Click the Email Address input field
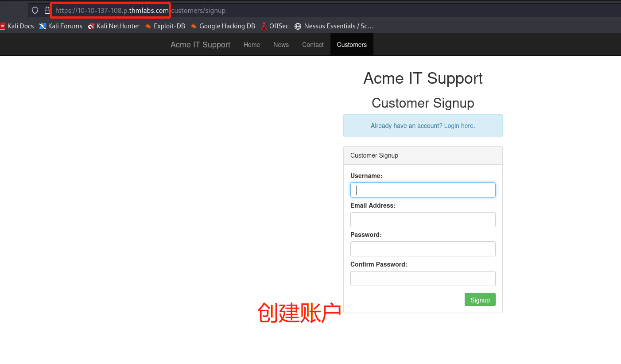The width and height of the screenshot is (621, 364). pos(423,220)
